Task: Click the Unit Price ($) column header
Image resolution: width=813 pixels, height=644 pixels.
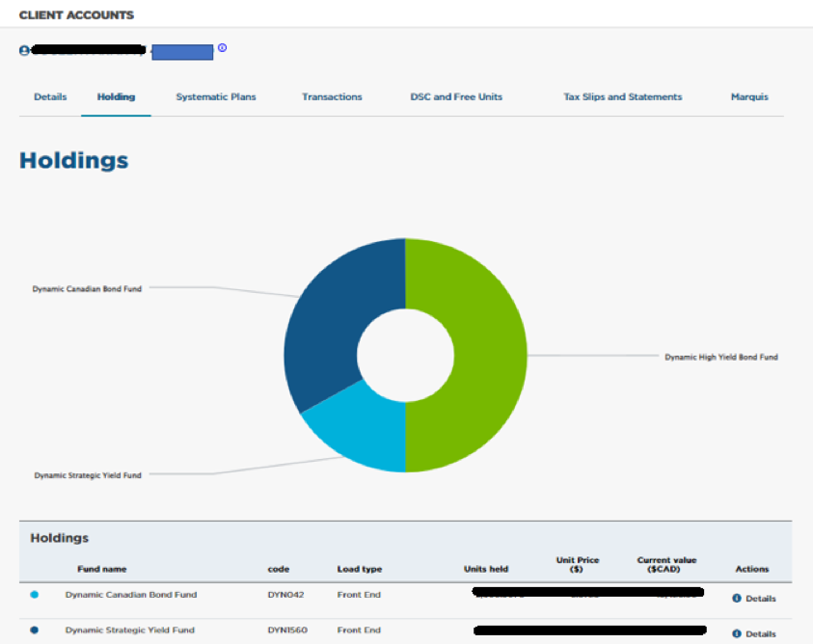Action: coord(577,564)
